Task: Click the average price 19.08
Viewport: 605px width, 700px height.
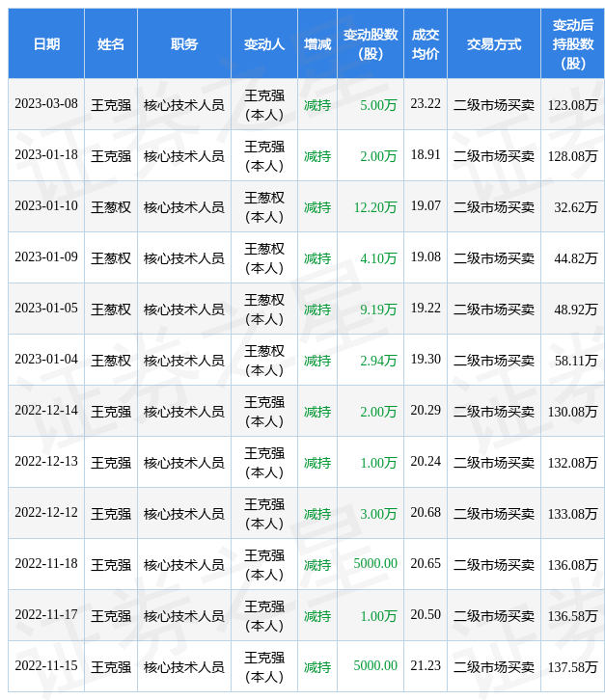Action: 426,256
